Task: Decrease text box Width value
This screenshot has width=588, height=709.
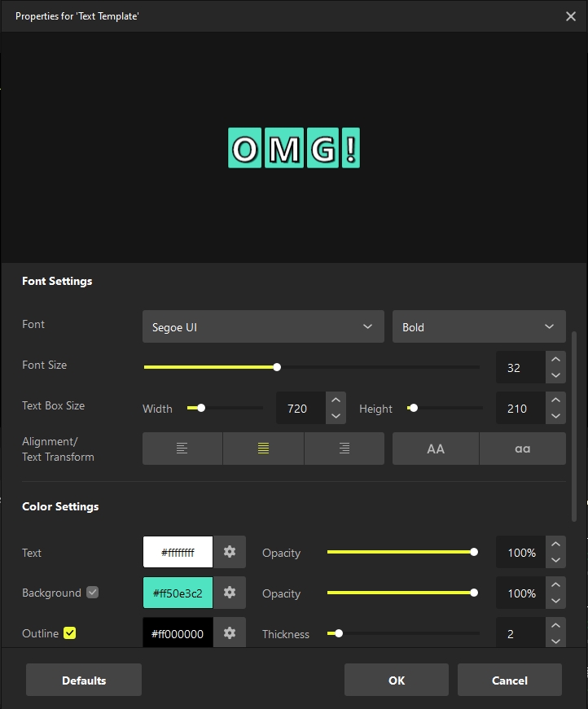Action: [336, 416]
